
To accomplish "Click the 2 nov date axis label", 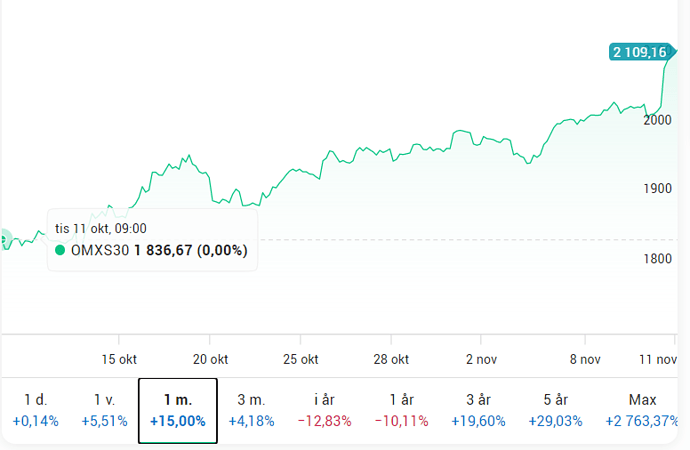I will [x=482, y=359].
